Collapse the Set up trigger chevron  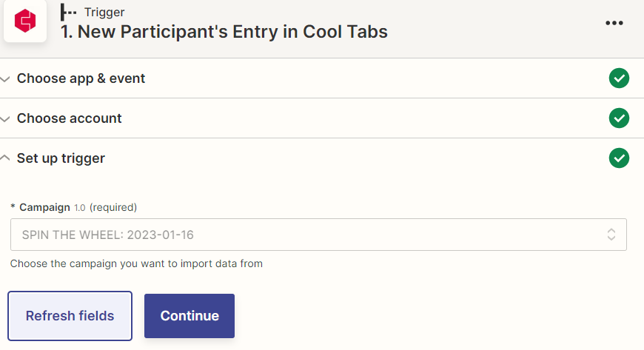(5, 158)
